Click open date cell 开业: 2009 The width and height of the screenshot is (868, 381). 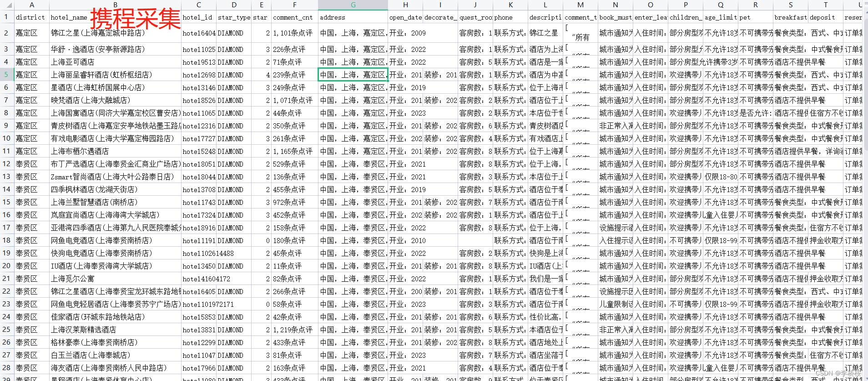click(x=405, y=33)
